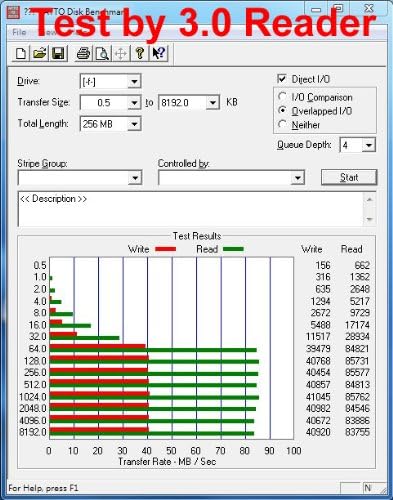This screenshot has width=393, height=500.
Task: Print results with the printer icon
Action: 83,53
